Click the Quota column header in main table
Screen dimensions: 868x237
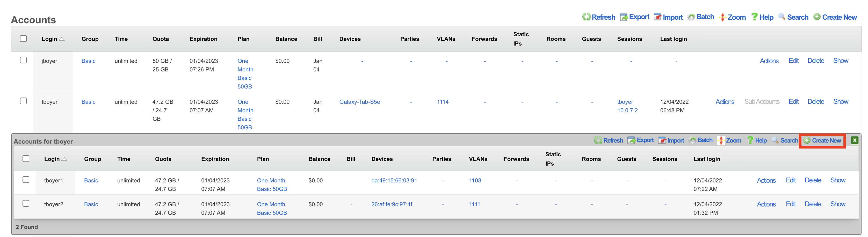pos(160,39)
